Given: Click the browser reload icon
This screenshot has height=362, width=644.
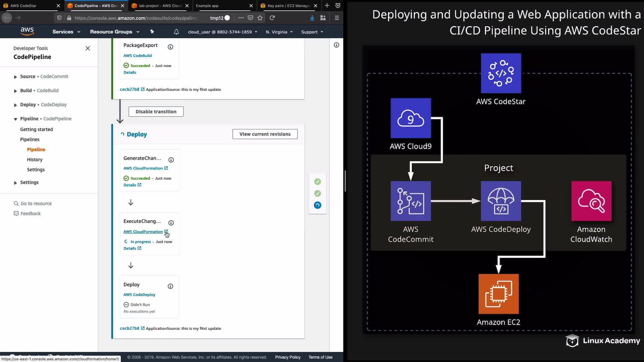Looking at the screenshot, I should (272, 18).
